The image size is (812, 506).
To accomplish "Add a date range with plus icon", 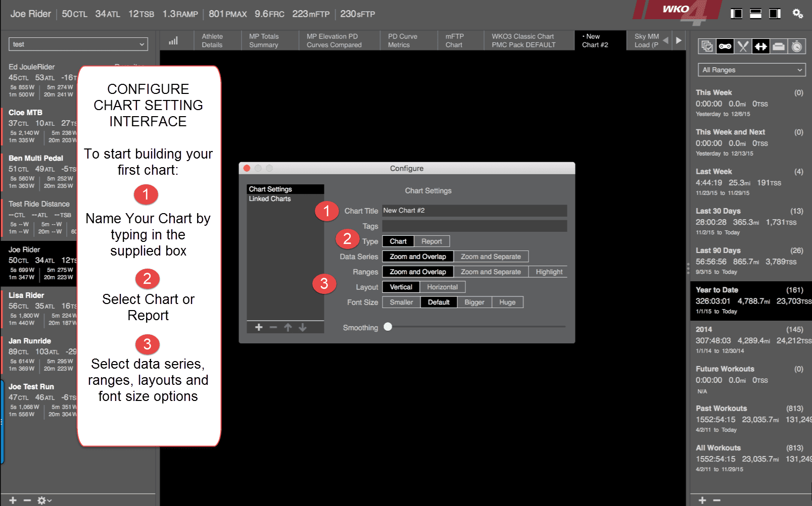I will coord(702,500).
